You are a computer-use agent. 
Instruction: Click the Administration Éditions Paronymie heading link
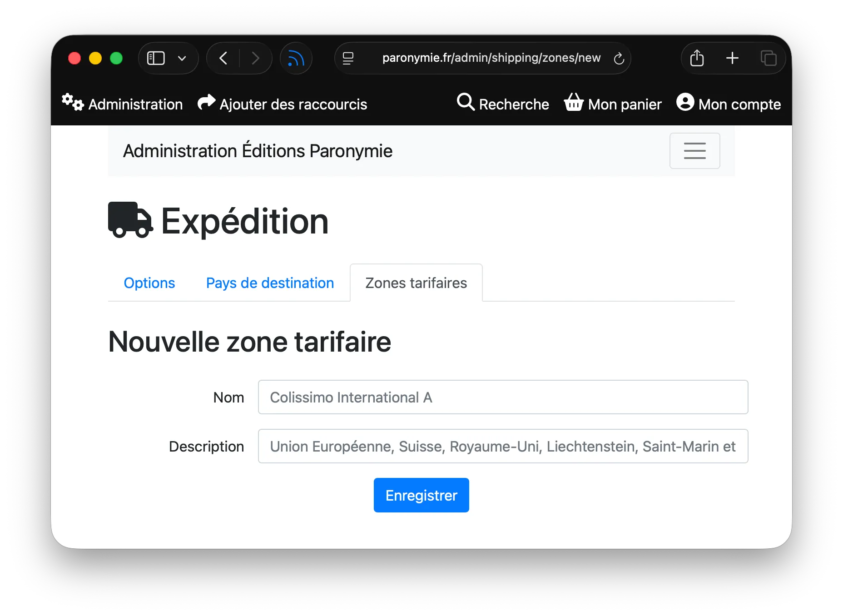[x=257, y=151]
